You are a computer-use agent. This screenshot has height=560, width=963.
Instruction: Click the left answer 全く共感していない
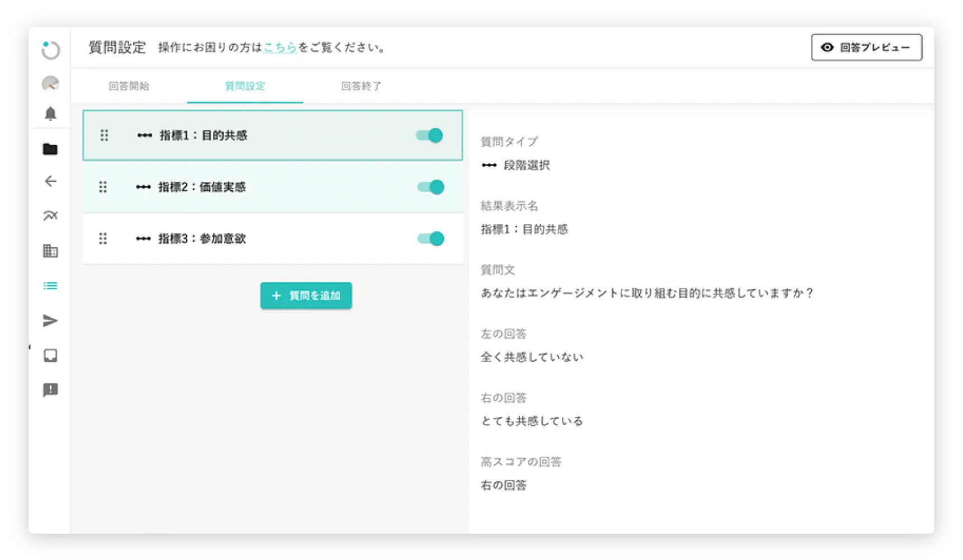(x=532, y=357)
